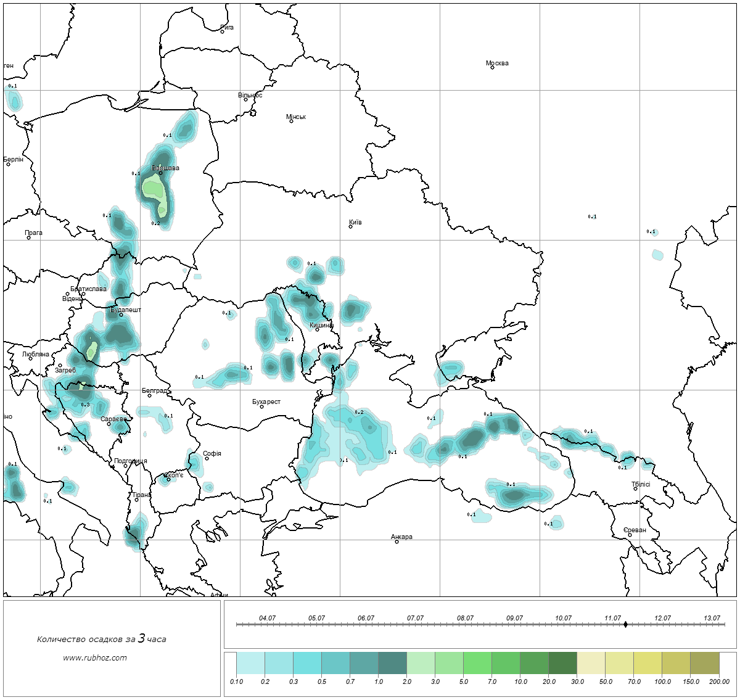
Task: Click the lightest cyan 0.10 legend swatch
Action: 250,664
